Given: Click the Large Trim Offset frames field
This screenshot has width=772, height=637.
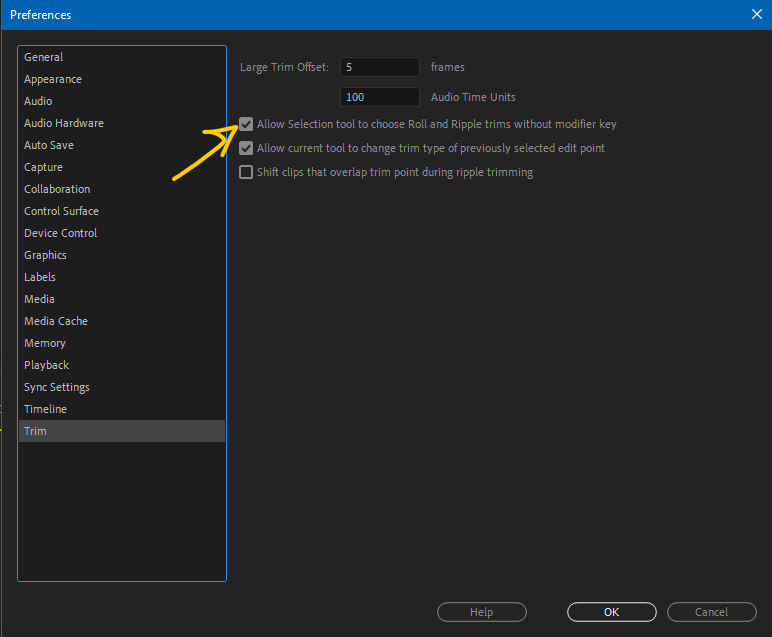Looking at the screenshot, I should [379, 68].
